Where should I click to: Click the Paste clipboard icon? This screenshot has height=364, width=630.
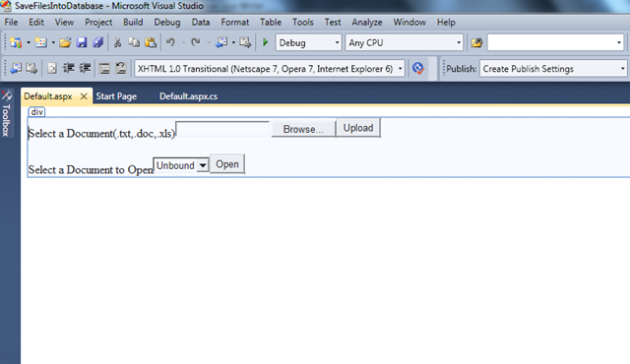coord(151,42)
